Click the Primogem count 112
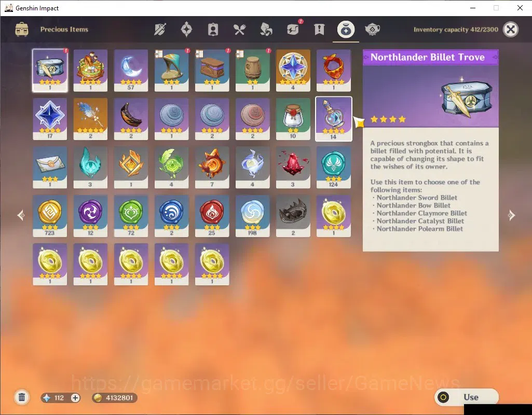532x415 pixels. [59, 398]
